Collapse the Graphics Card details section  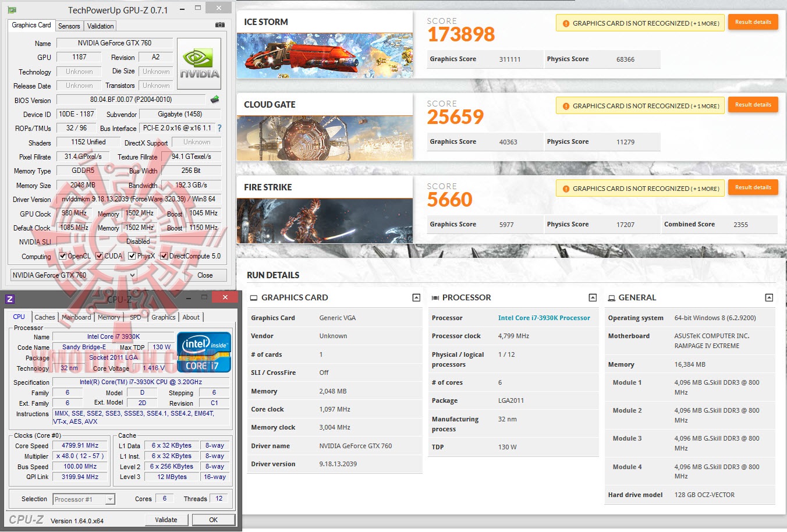pyautogui.click(x=416, y=297)
